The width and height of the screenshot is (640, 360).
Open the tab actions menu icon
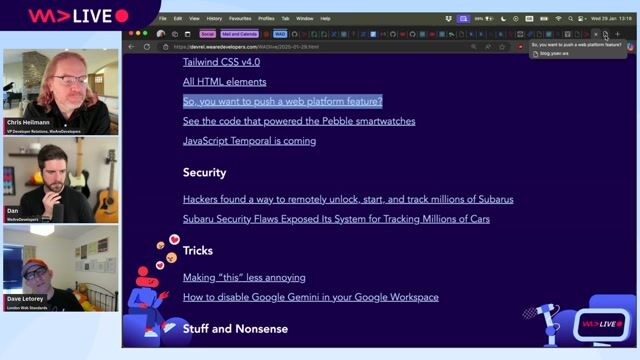point(188,34)
